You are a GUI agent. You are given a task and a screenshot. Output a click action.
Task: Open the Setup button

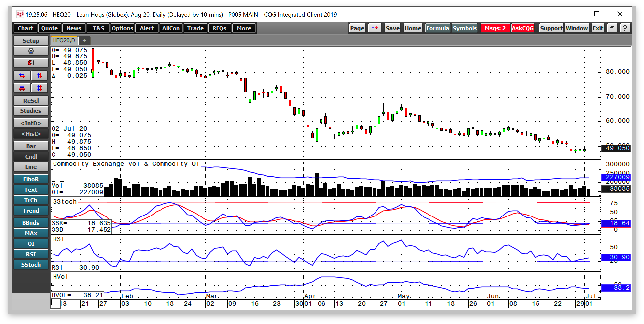pyautogui.click(x=31, y=41)
